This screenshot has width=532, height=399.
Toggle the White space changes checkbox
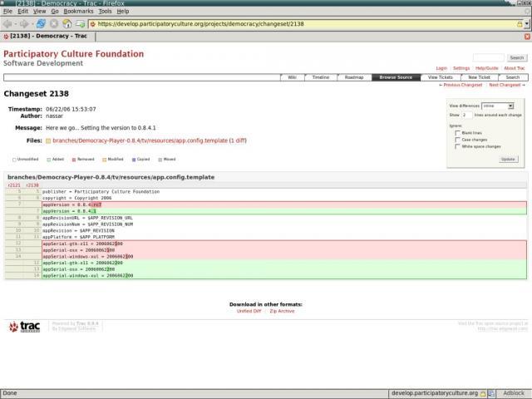[x=457, y=146]
